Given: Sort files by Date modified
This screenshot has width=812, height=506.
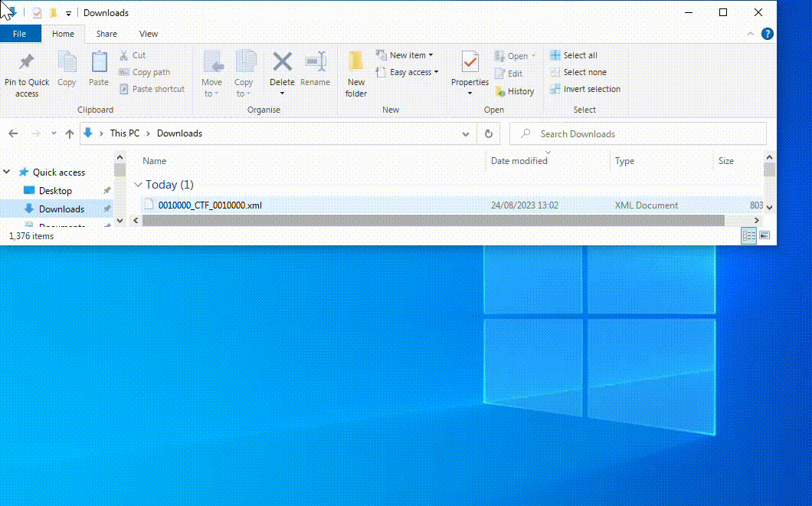Looking at the screenshot, I should point(519,161).
